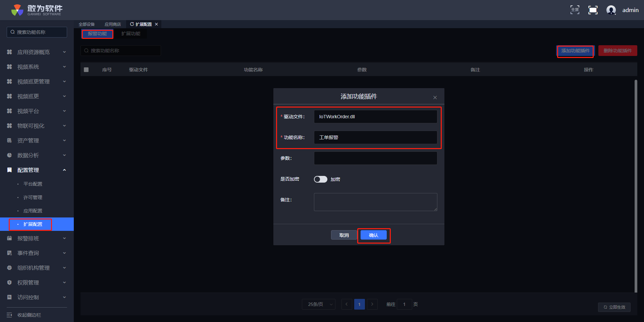Click the main panel 搜索功能名称 search box
644x322 pixels.
(x=121, y=51)
